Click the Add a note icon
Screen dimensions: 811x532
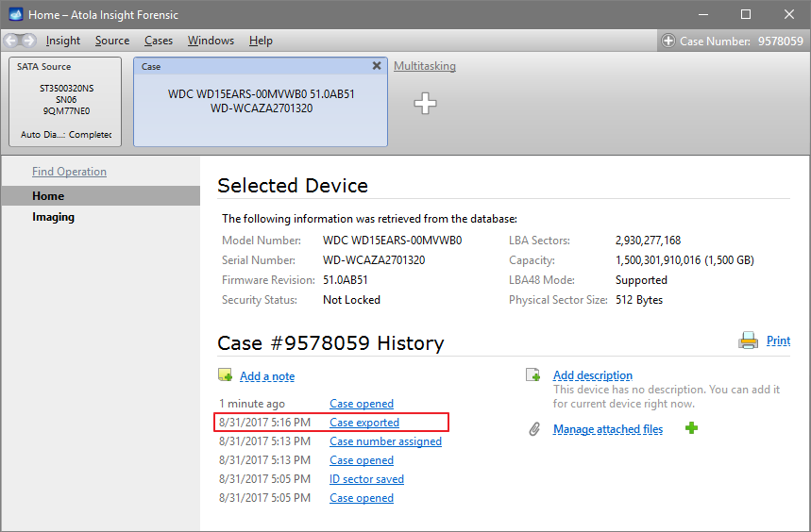click(x=225, y=375)
